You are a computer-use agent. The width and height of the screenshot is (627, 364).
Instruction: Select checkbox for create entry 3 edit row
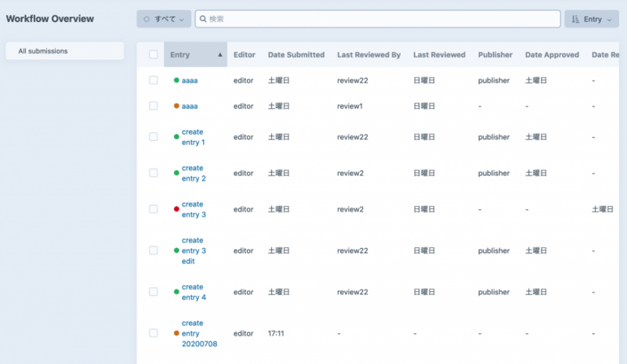[154, 250]
